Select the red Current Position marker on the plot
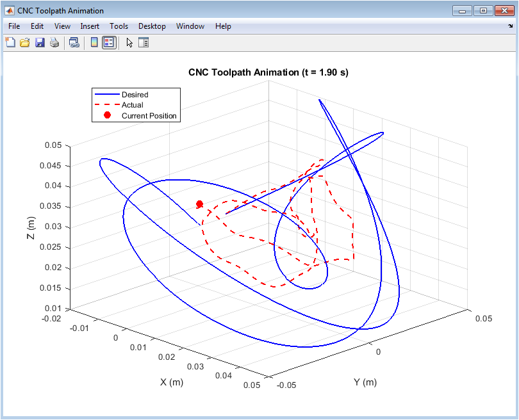The height and width of the screenshot is (420, 519). [x=199, y=204]
